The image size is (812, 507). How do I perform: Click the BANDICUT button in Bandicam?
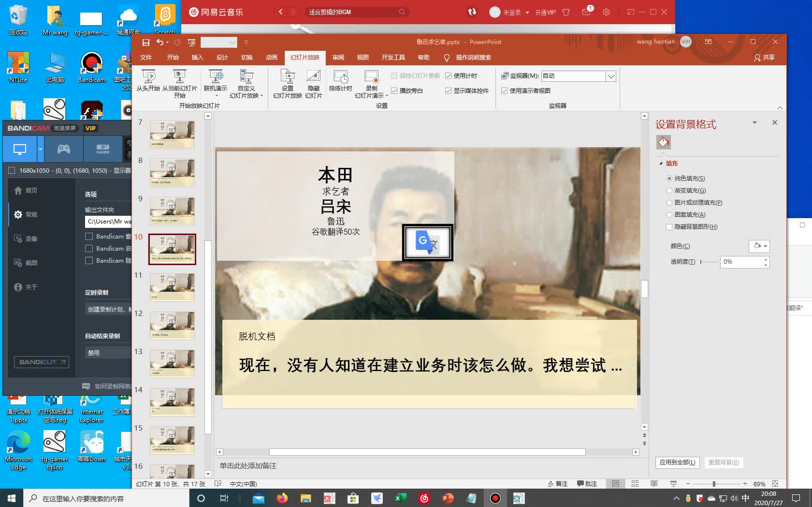point(42,362)
